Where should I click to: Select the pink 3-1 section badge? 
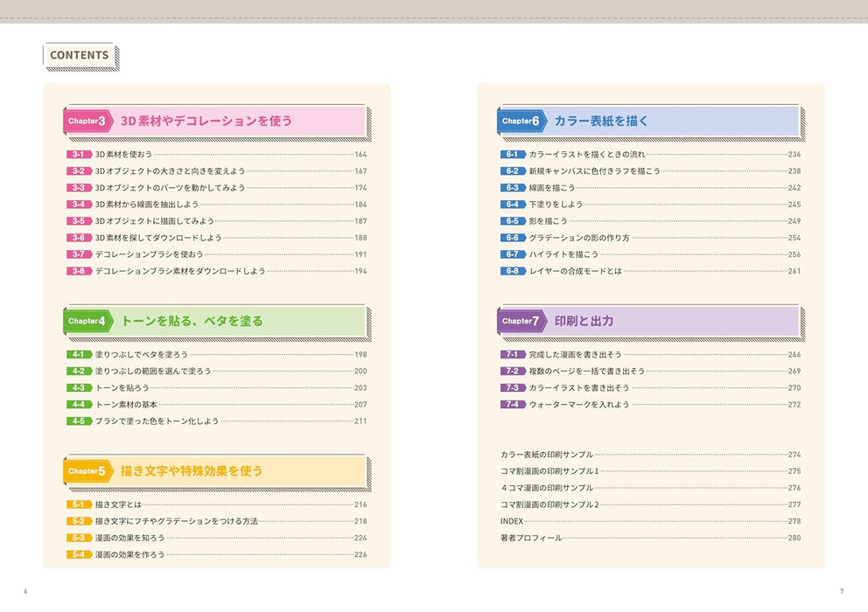[x=79, y=155]
